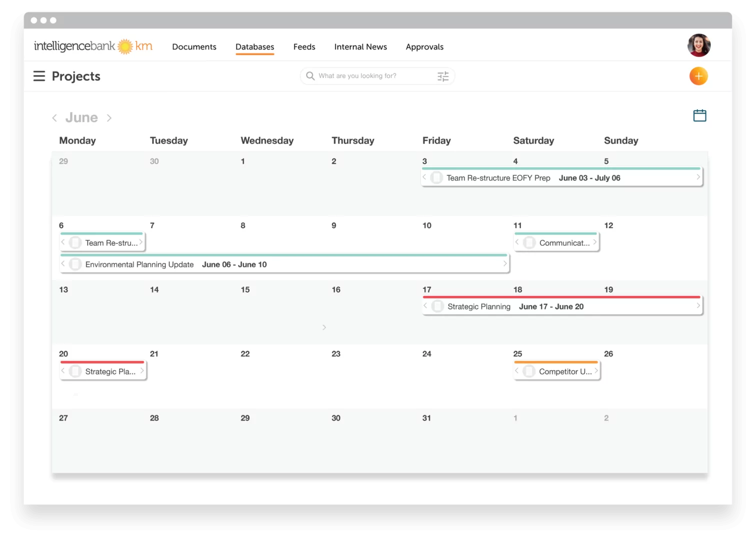Open the calendar view icon

pyautogui.click(x=699, y=115)
